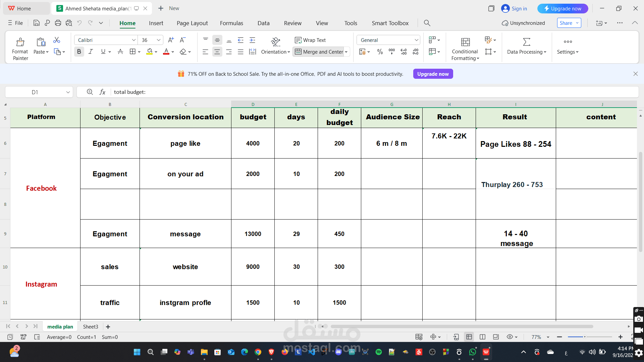644x362 pixels.
Task: Align text to the right
Action: (229, 52)
